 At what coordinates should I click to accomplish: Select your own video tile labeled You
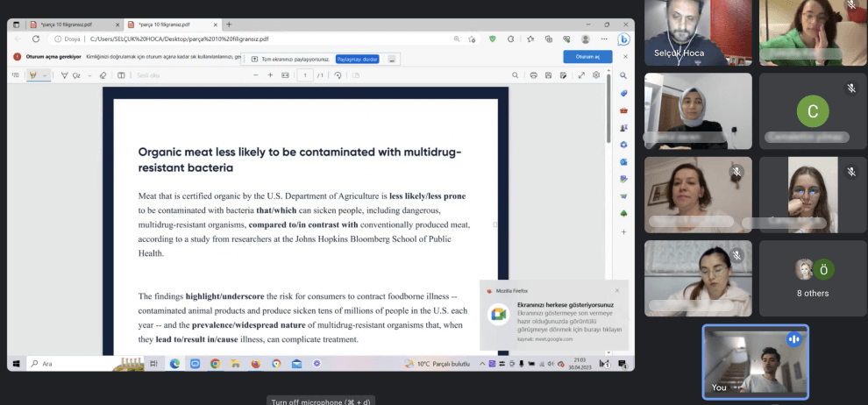[756, 362]
